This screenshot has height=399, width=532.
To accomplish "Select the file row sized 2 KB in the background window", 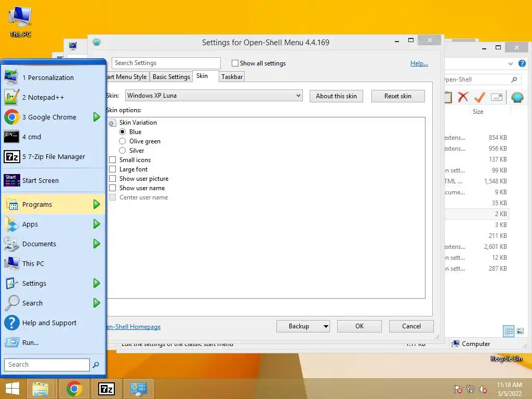I will (477, 214).
